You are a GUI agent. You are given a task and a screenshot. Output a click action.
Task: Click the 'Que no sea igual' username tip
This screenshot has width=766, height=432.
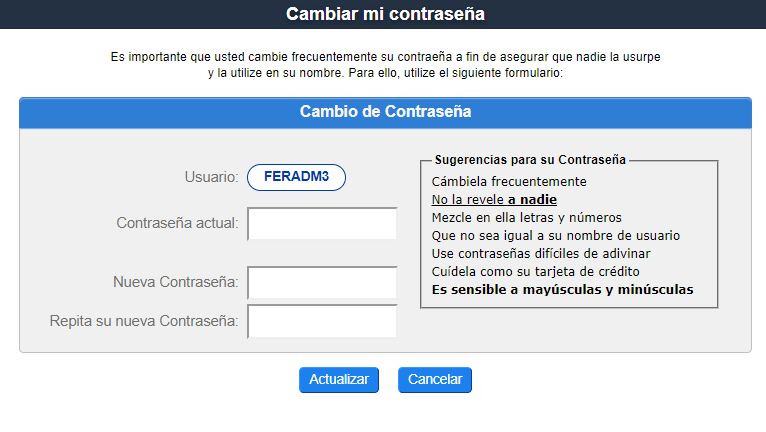click(x=555, y=235)
